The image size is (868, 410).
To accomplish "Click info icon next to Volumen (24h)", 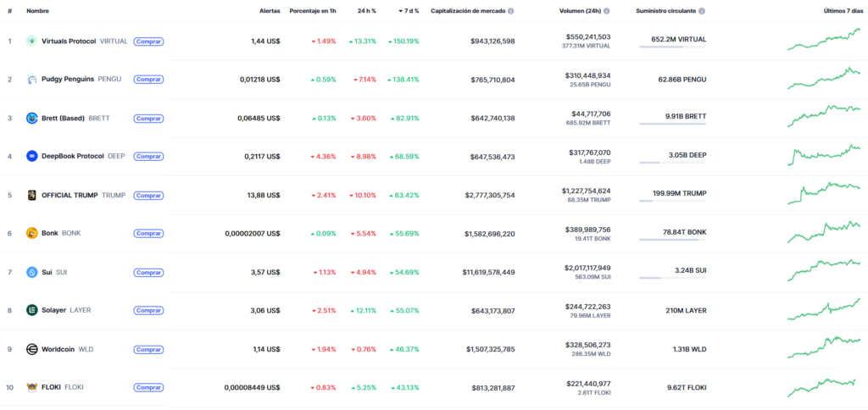I will pyautogui.click(x=608, y=11).
